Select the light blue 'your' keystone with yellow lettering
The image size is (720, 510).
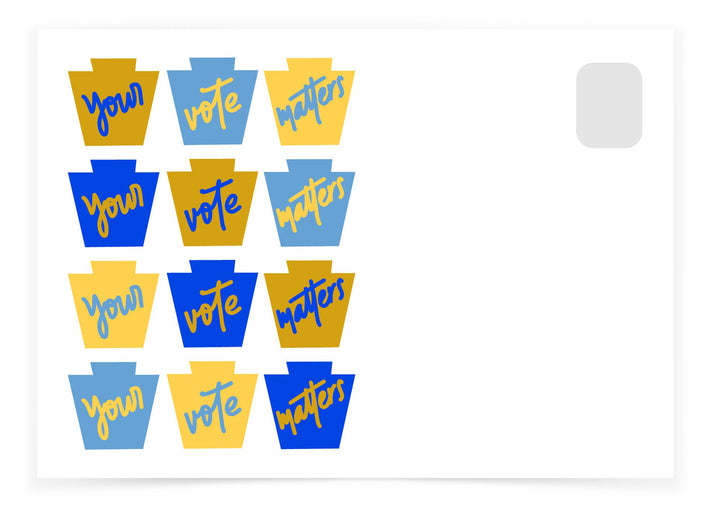click(113, 405)
